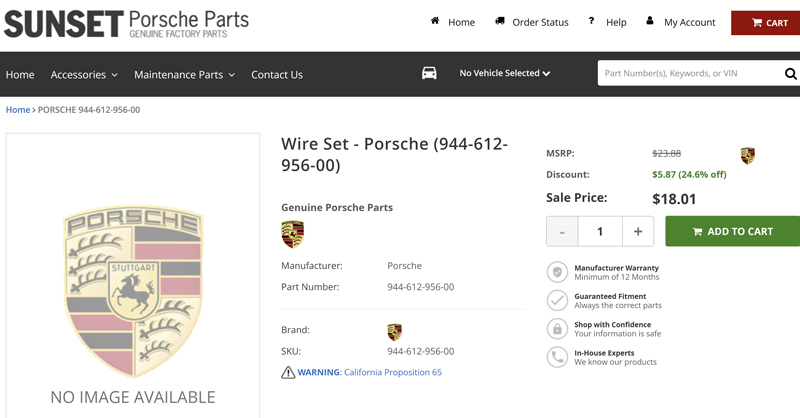Expand the Maintenance Parts dropdown menu
The height and width of the screenshot is (418, 800).
pyautogui.click(x=184, y=75)
